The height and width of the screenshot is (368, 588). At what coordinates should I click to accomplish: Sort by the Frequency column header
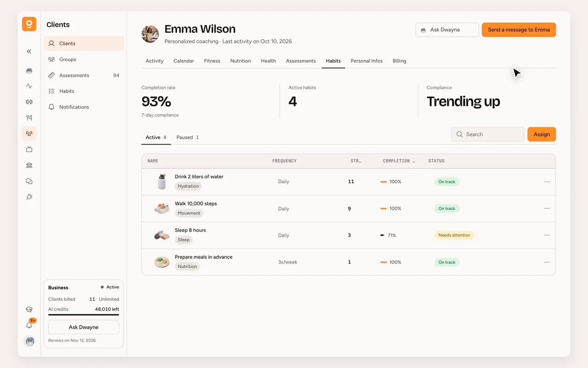click(x=284, y=161)
